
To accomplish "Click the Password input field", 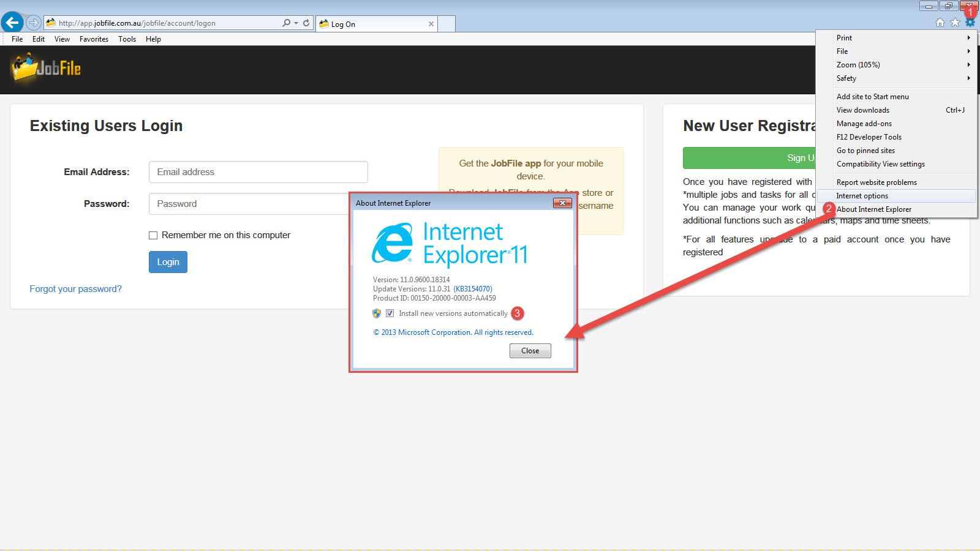I will pyautogui.click(x=249, y=204).
